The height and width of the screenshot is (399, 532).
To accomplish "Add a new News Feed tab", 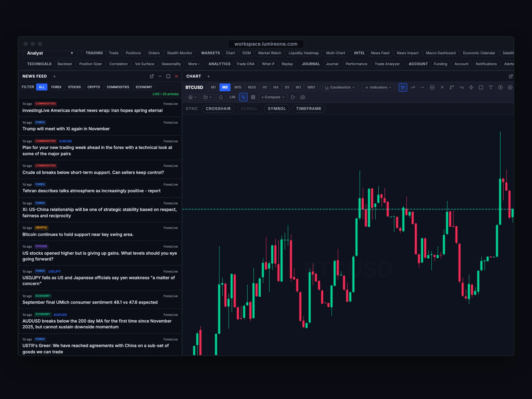I will 55,76.
